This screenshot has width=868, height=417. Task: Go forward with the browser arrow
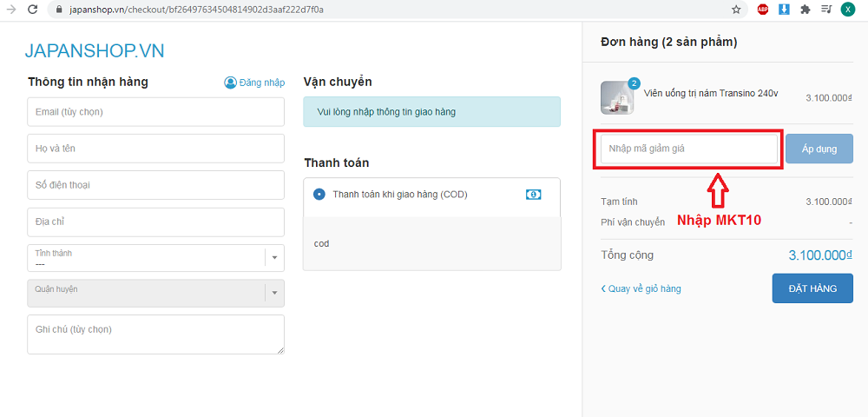pos(10,9)
